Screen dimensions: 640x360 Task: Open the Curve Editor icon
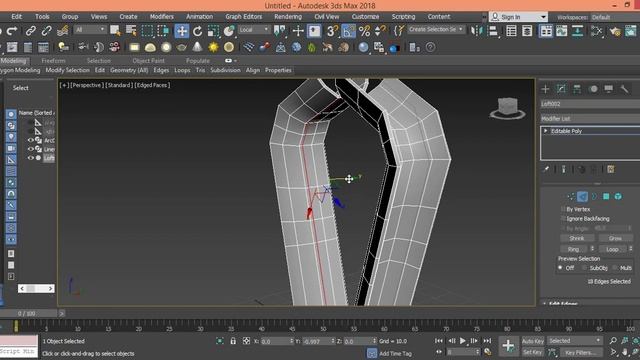point(562,31)
